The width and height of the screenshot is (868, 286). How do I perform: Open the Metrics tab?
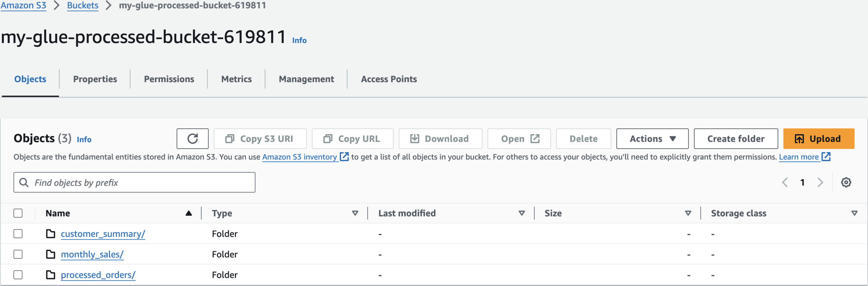click(236, 79)
